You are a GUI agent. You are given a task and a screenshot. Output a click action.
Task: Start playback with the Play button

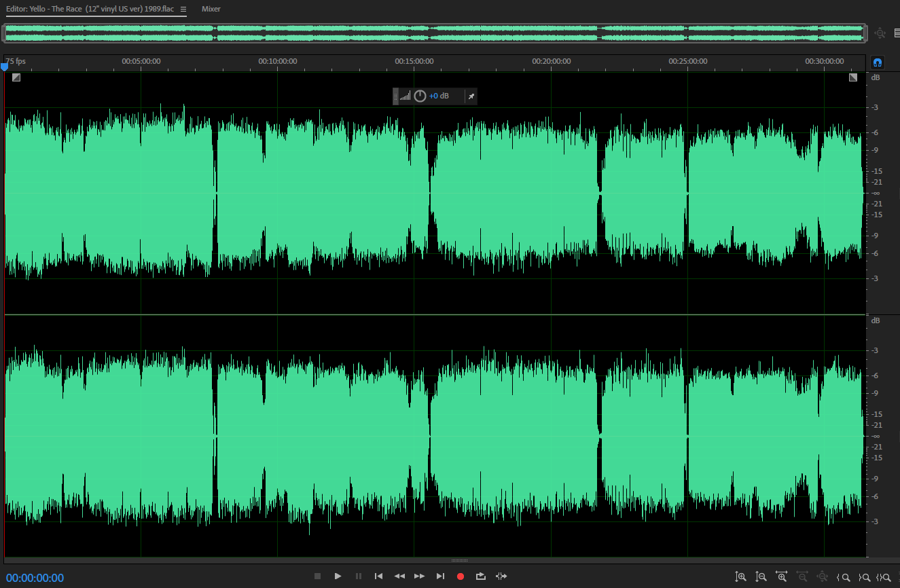click(338, 576)
